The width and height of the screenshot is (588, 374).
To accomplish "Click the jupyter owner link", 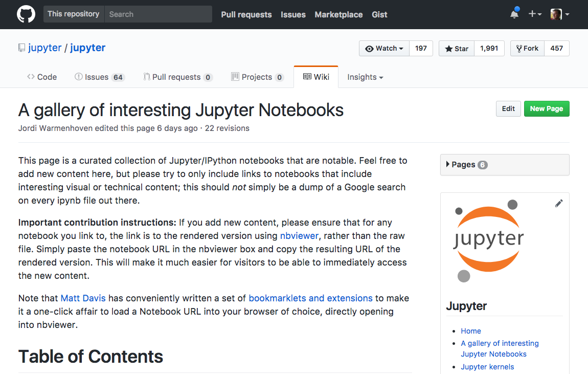I will click(44, 48).
